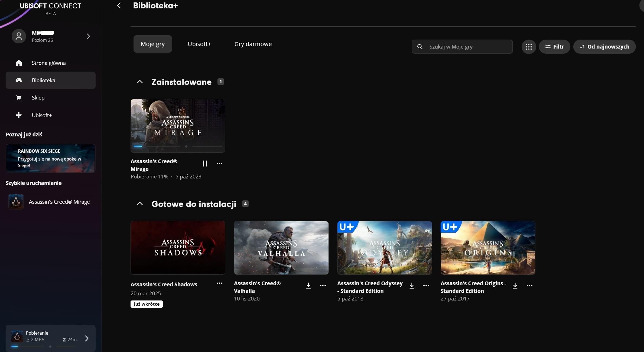
Task: Open the Od najnowszych sort dropdown
Action: click(x=604, y=47)
